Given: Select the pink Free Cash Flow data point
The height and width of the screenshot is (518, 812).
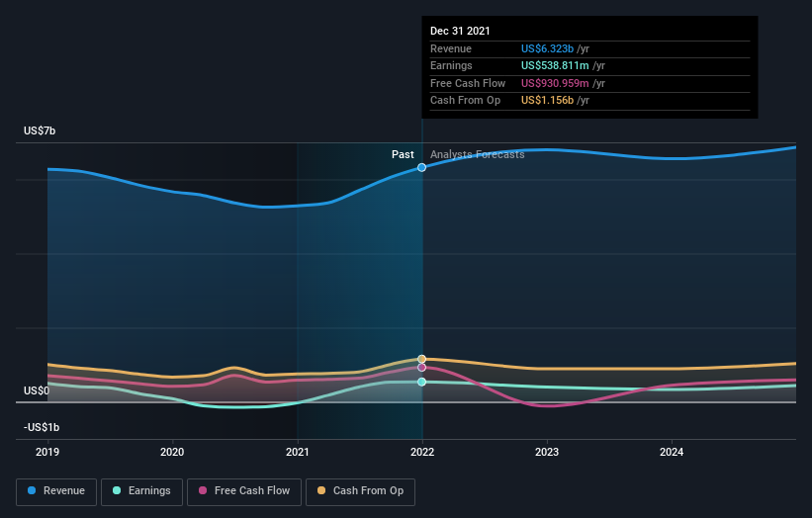Looking at the screenshot, I should tap(422, 368).
